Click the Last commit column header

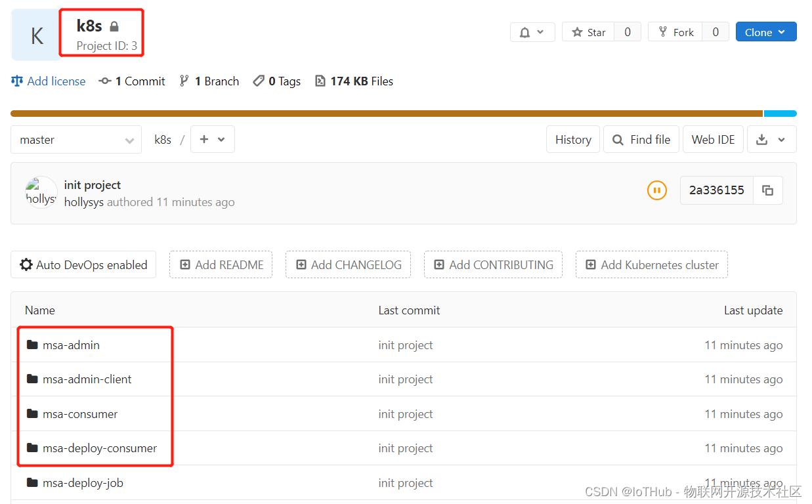(409, 310)
